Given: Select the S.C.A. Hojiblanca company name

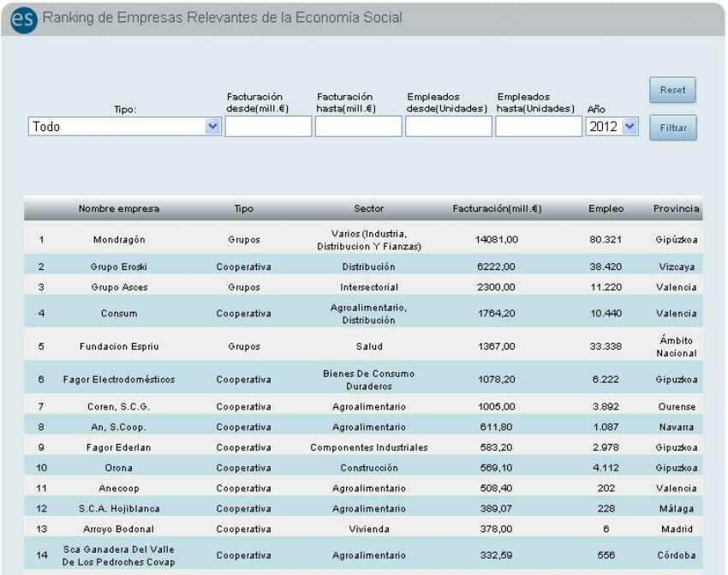Looking at the screenshot, I should point(119,508).
